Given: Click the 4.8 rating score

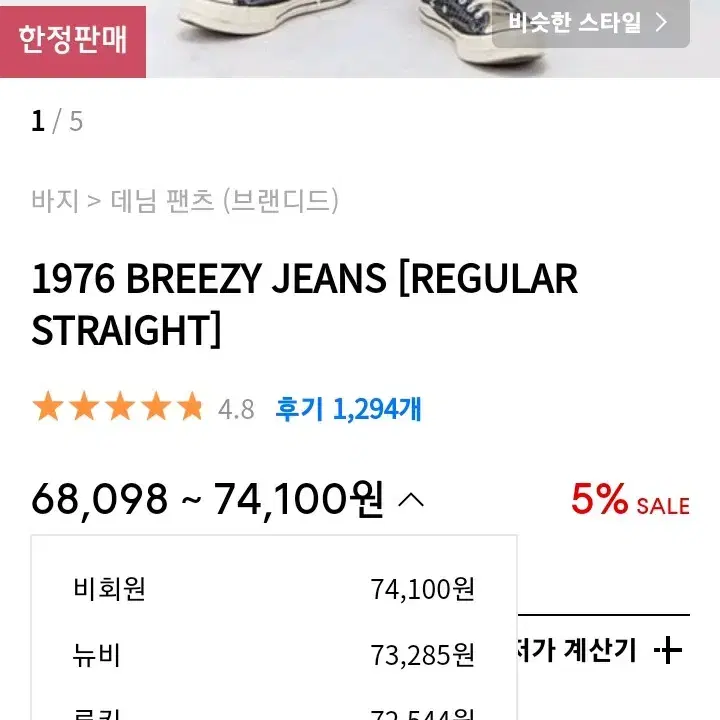Looking at the screenshot, I should (x=236, y=409).
